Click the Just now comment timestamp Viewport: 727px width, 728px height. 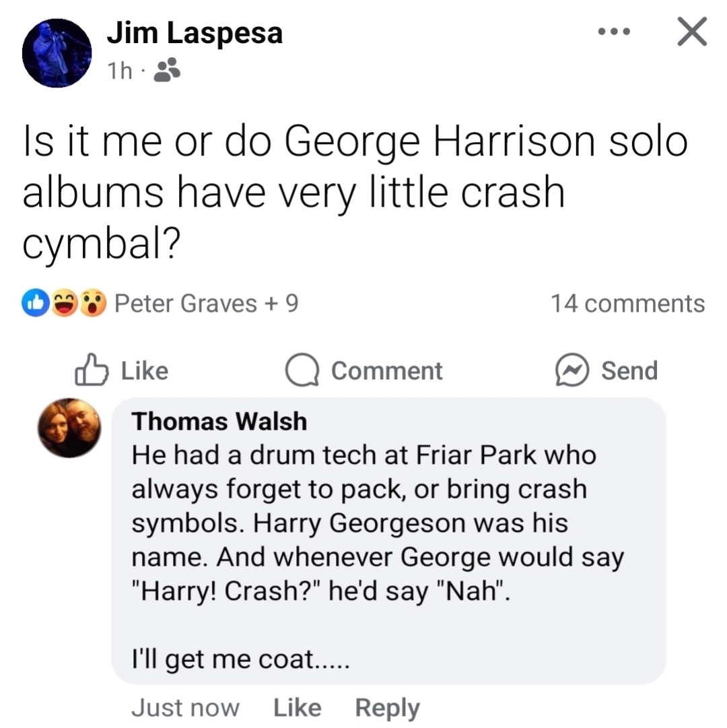185,708
